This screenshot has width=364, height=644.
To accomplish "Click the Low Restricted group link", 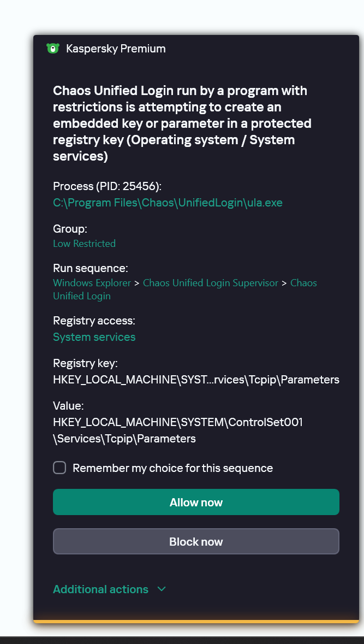I will [84, 244].
